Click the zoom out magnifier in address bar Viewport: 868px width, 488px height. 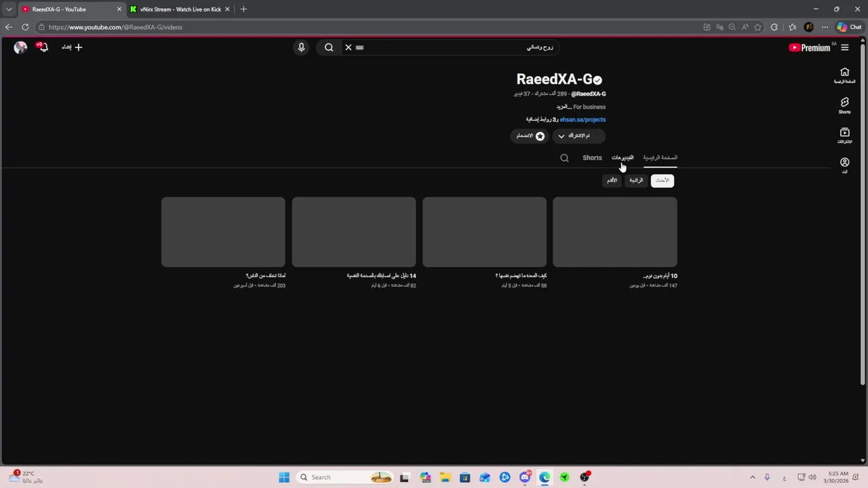[x=732, y=27]
